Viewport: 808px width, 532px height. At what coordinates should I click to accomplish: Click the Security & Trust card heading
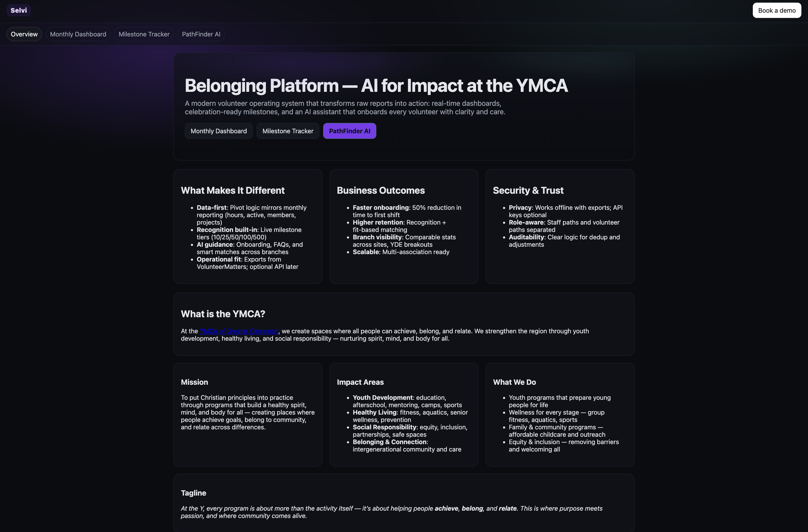point(528,190)
